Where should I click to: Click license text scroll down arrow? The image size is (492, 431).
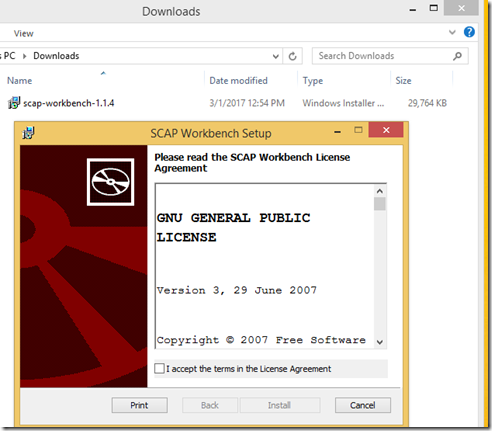click(380, 342)
